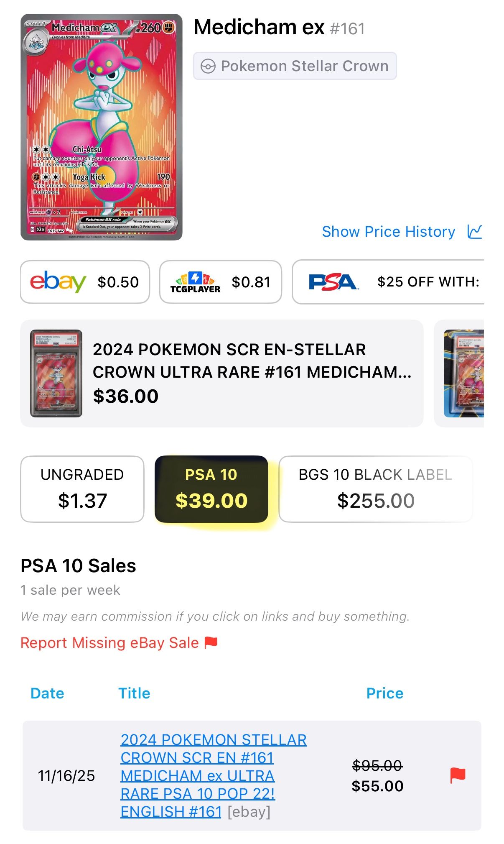Click the Pokéball icon in the Stellar Crown badge
The width and height of the screenshot is (504, 844).
(209, 65)
